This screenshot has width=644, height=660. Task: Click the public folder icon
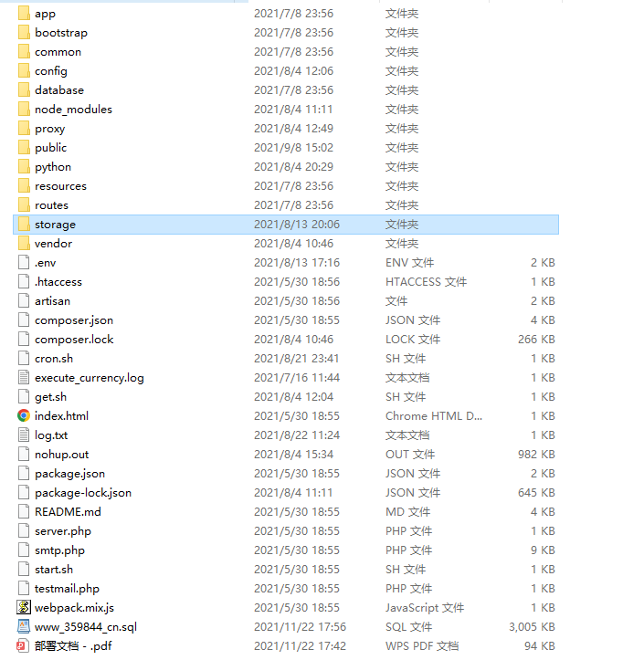click(x=24, y=147)
